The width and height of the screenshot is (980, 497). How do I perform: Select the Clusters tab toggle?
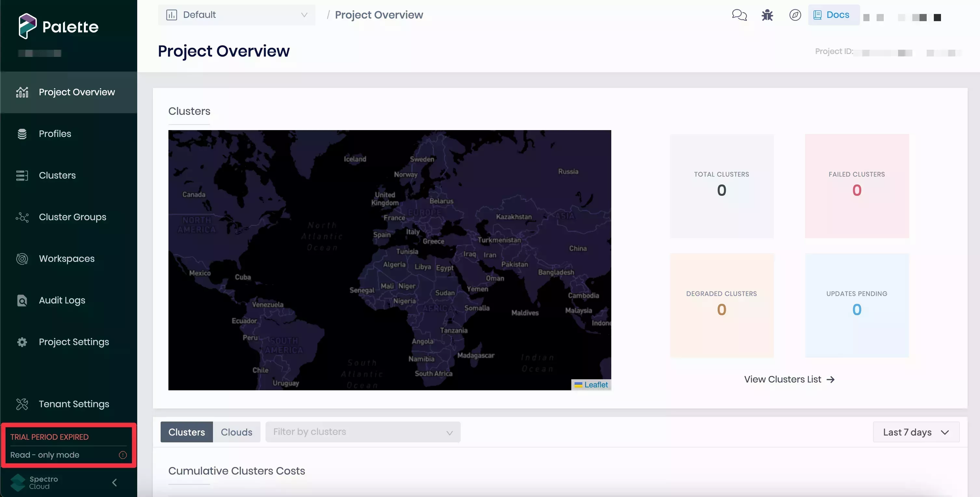(186, 432)
